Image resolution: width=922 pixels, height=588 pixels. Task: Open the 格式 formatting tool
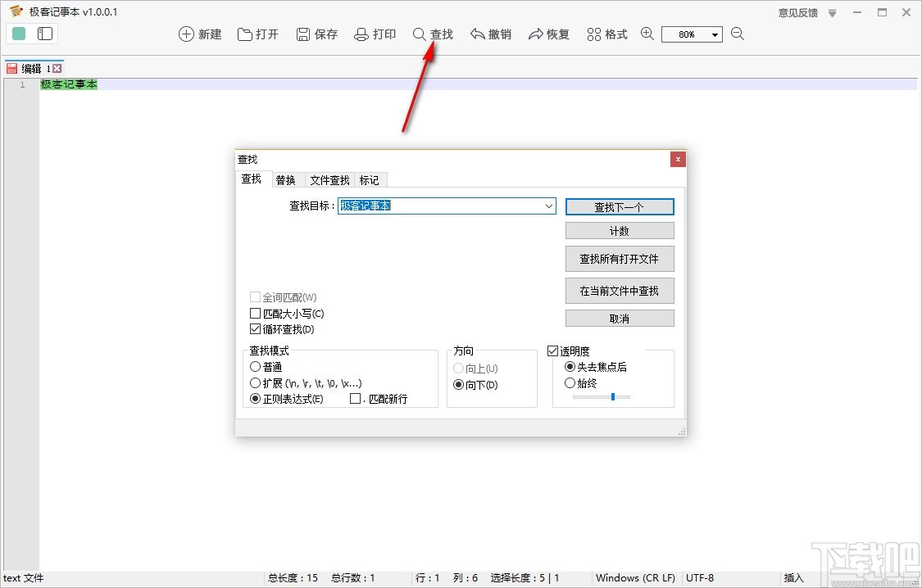(606, 34)
